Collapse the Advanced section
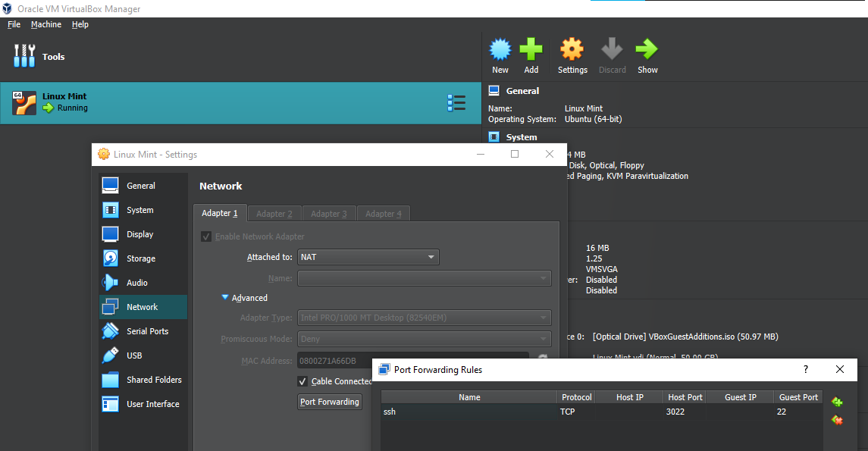 pos(224,297)
